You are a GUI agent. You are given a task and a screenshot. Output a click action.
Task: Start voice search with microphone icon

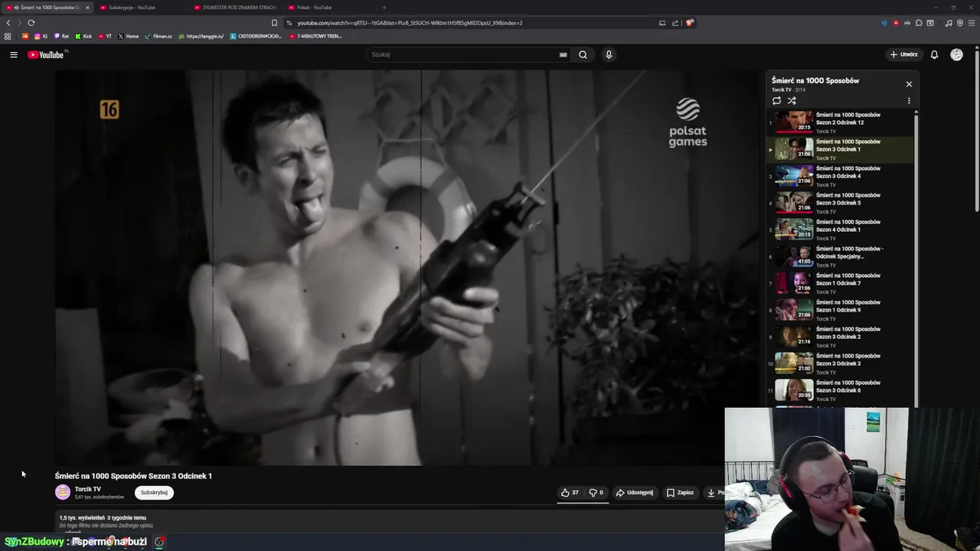(609, 54)
